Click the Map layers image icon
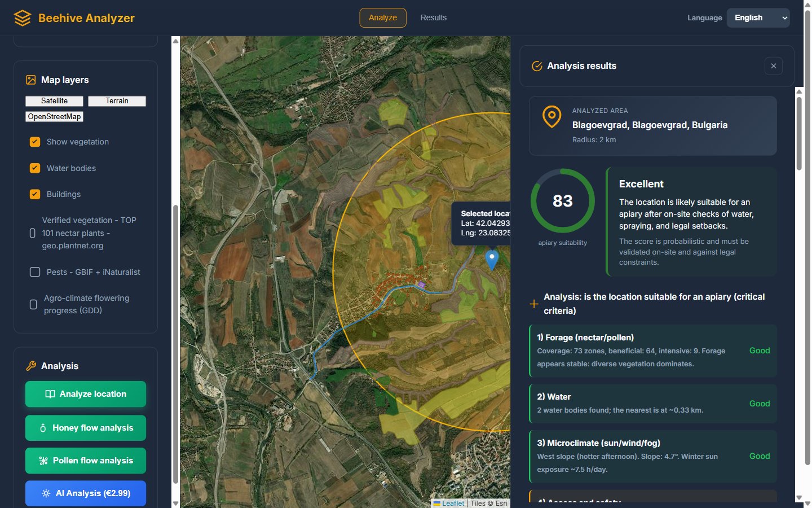This screenshot has height=508, width=812. (x=31, y=80)
